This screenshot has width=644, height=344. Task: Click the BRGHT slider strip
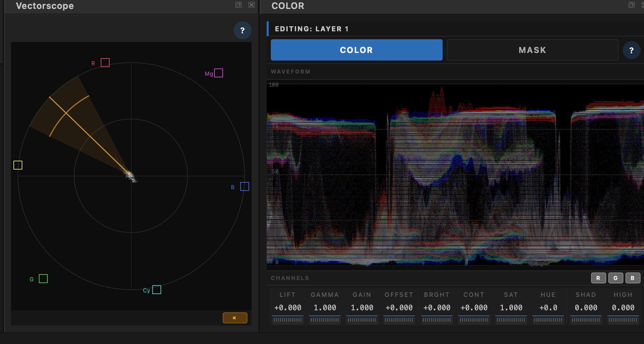point(437,320)
